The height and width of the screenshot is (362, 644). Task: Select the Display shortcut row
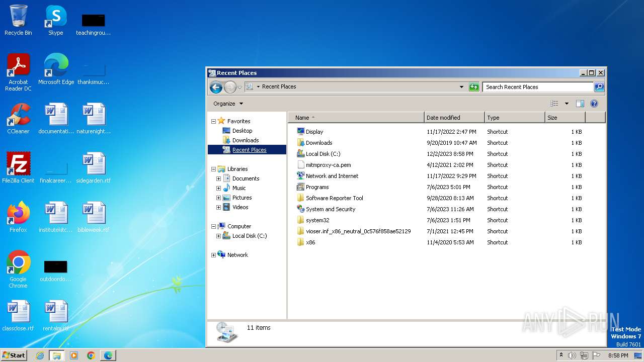439,132
